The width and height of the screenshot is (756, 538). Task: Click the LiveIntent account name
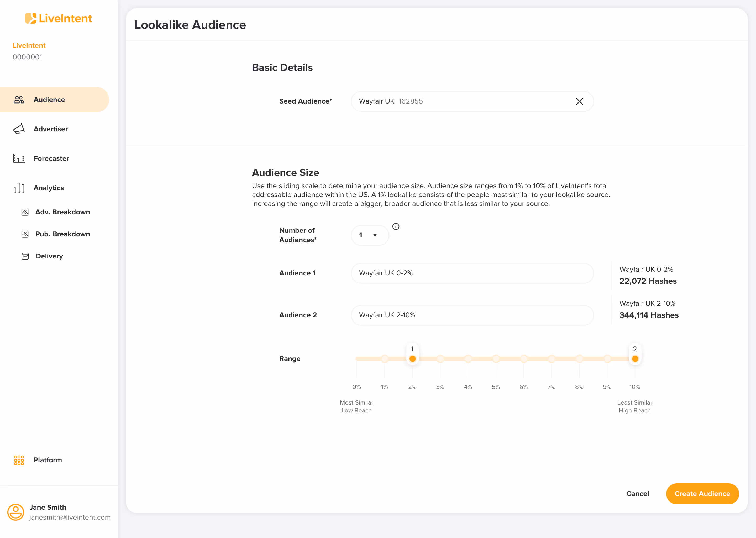[x=29, y=45]
